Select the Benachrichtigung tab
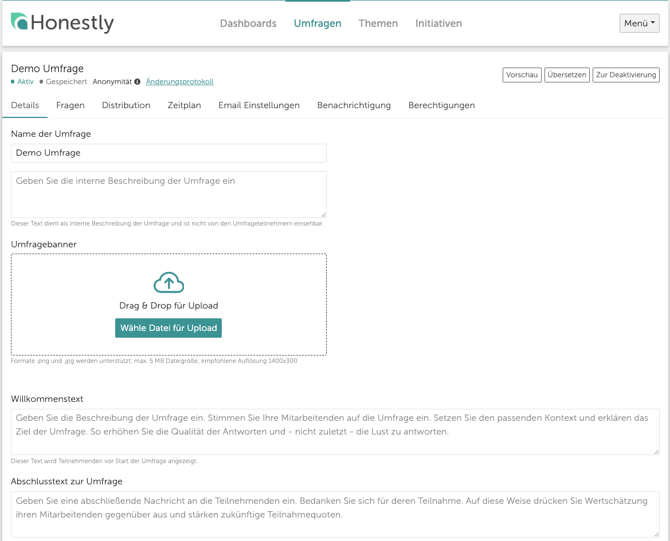Image resolution: width=670 pixels, height=541 pixels. pos(354,105)
